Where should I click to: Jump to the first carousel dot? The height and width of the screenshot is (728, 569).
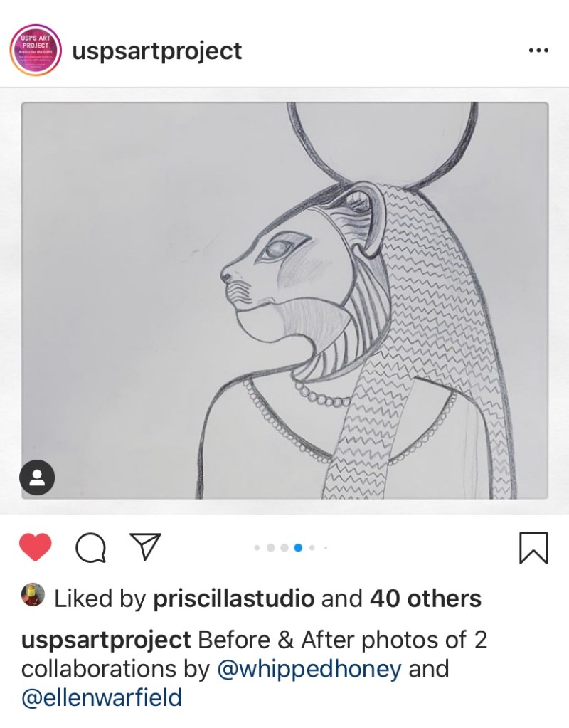click(257, 547)
